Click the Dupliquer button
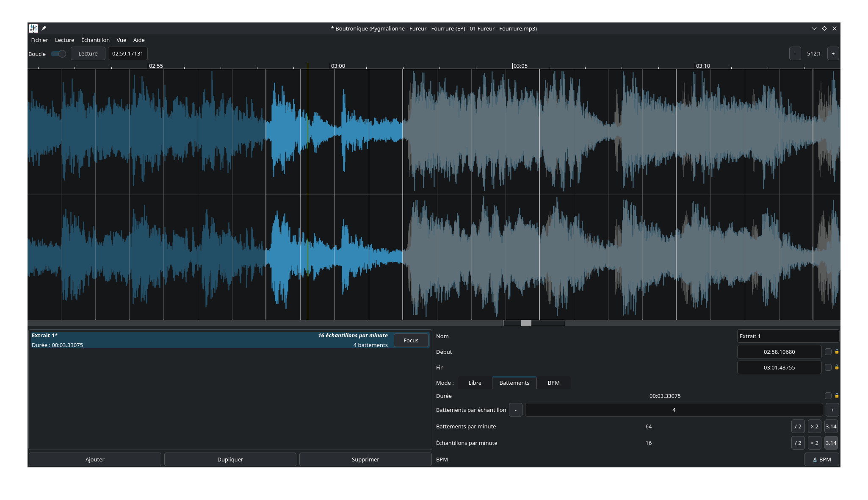 pos(230,459)
